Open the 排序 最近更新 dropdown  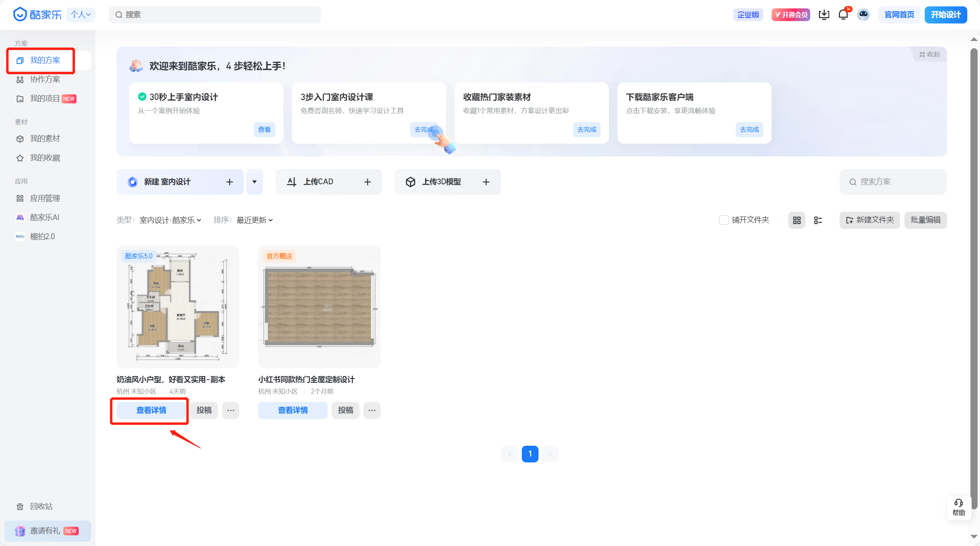(x=255, y=220)
